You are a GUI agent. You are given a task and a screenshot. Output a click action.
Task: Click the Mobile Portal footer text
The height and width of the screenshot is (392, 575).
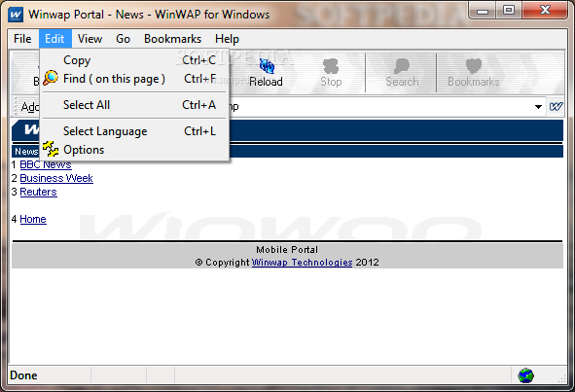pyautogui.click(x=287, y=250)
